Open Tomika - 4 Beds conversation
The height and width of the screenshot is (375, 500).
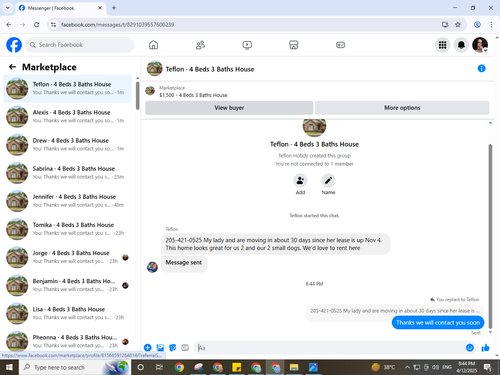coord(67,229)
